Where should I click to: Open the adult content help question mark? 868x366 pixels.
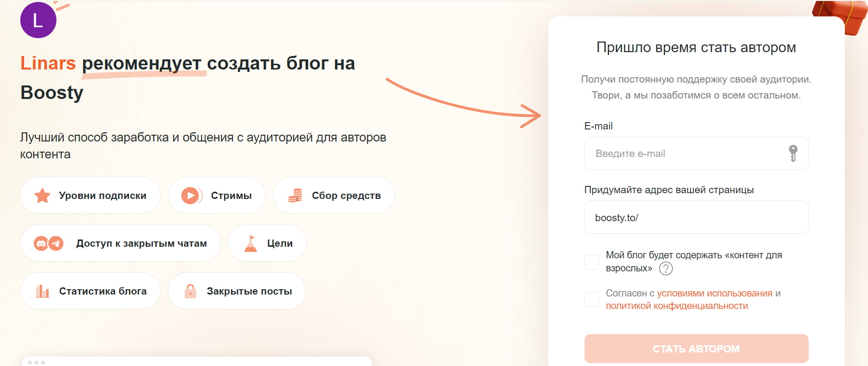click(x=665, y=268)
